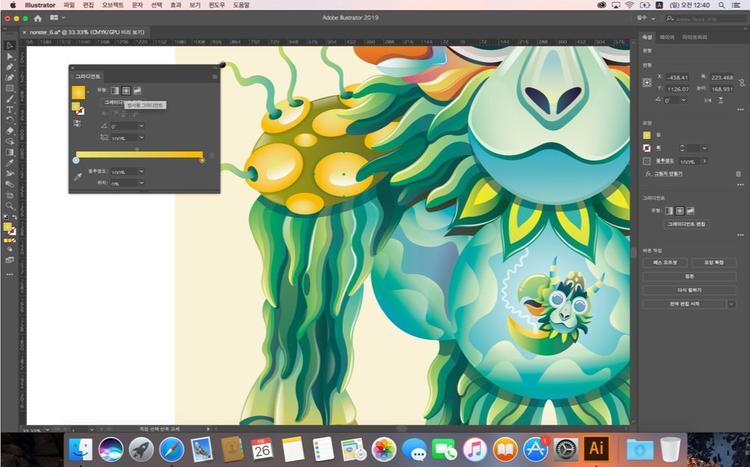Toggle constrain width and height proportions link
The height and width of the screenshot is (467, 750).
[742, 83]
